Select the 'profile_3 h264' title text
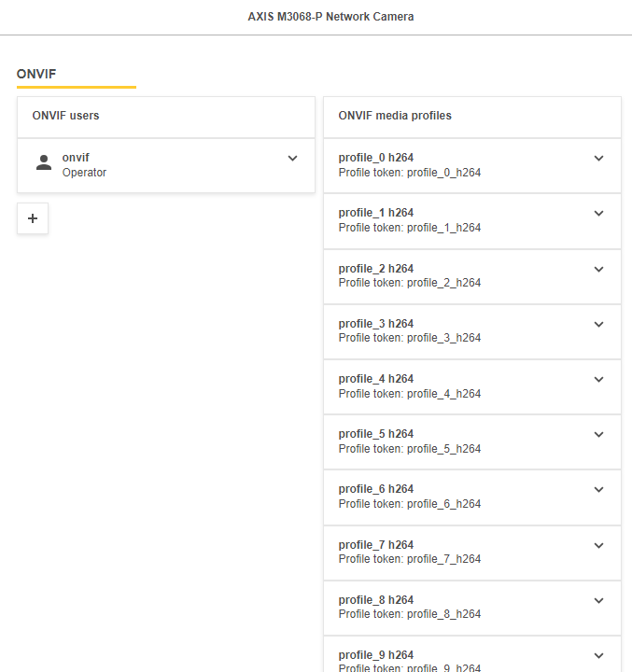This screenshot has width=632, height=672. pyautogui.click(x=376, y=324)
